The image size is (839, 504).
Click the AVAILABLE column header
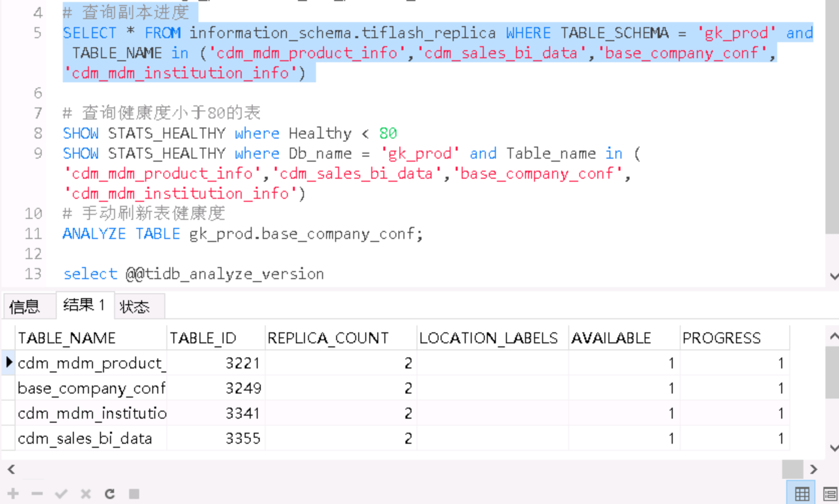point(624,338)
